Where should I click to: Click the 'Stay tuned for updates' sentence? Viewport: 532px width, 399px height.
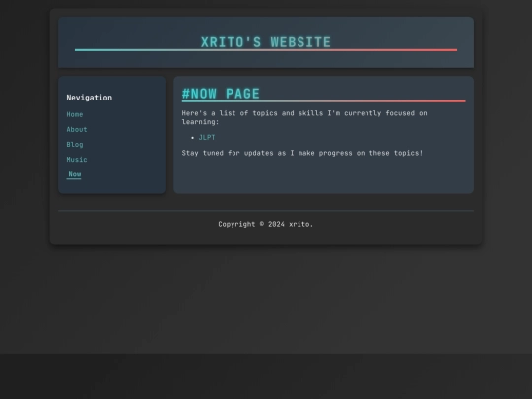tap(302, 153)
